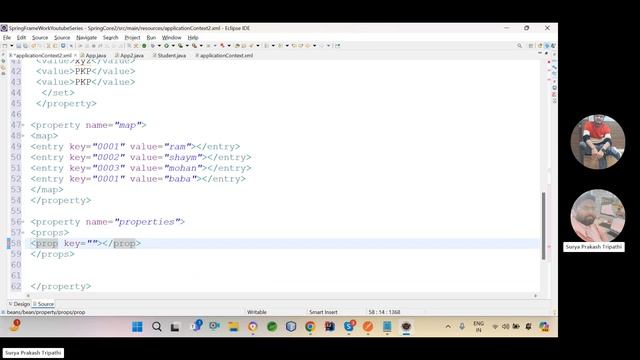Click the horizontal scrollbar left arrow
This screenshot has width=640, height=360.
28,296
